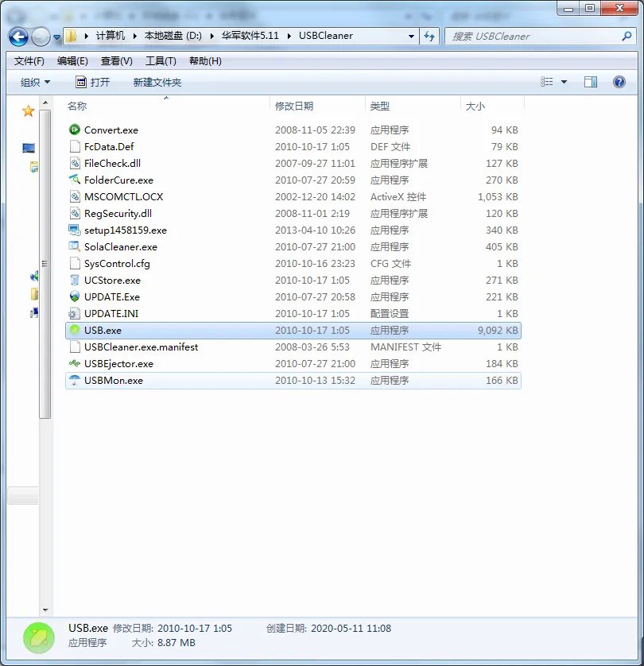Open the views dropdown arrow on the toolbar
The image size is (644, 666).
click(x=562, y=81)
